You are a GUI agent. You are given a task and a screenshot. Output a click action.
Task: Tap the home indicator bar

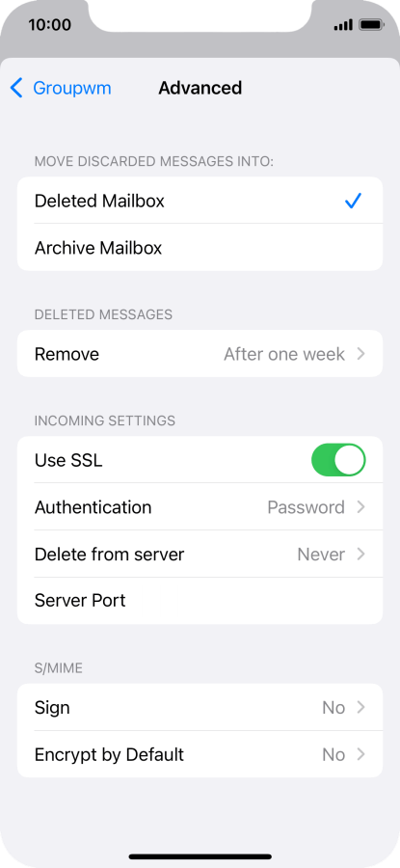tap(200, 856)
